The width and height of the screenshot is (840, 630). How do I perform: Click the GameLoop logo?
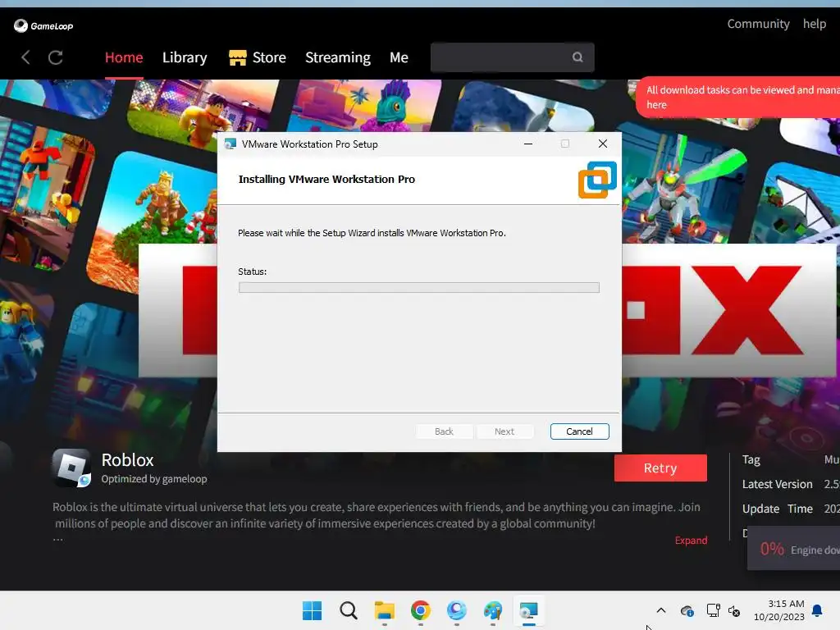(x=43, y=25)
